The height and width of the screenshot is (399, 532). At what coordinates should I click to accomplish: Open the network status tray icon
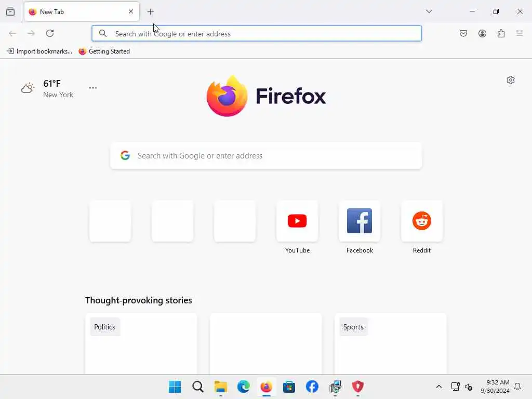click(455, 387)
